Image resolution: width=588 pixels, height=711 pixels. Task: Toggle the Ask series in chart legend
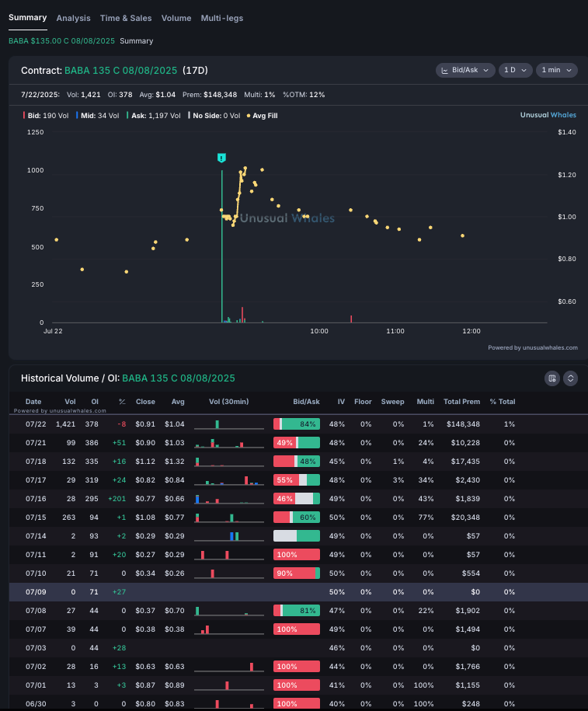[154, 116]
